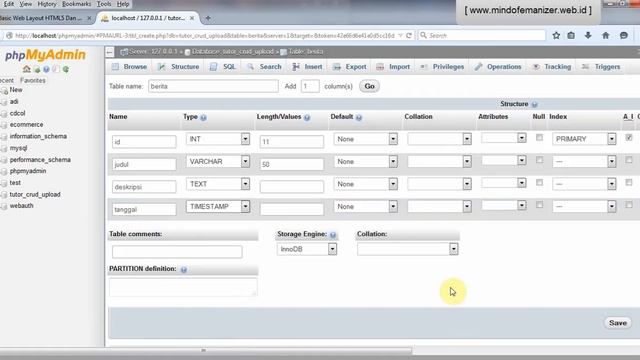The image size is (640, 360).
Task: Click the log out icon beside home
Action: (x=37, y=69)
